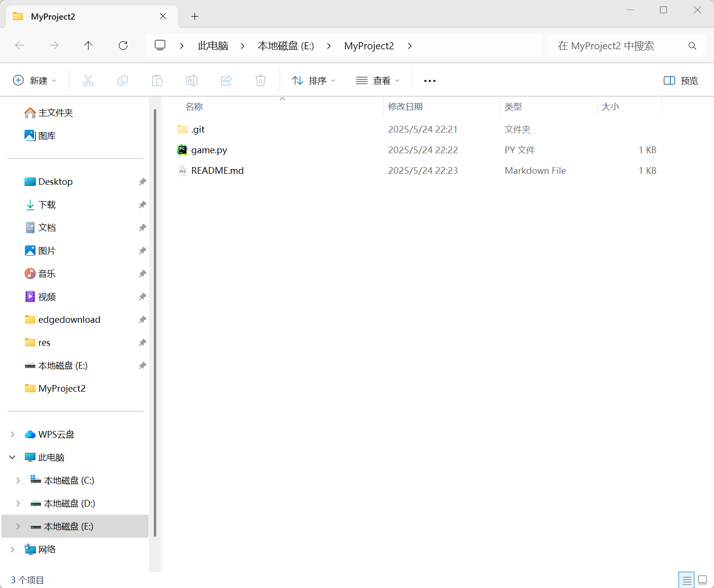The image size is (714, 588).
Task: Expand 本地磁盘 (D:) in tree
Action: (18, 503)
